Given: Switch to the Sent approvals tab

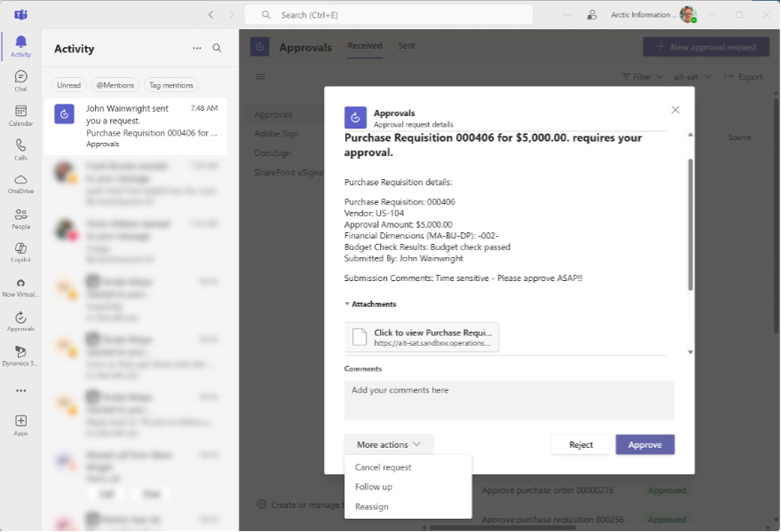Looking at the screenshot, I should [406, 45].
